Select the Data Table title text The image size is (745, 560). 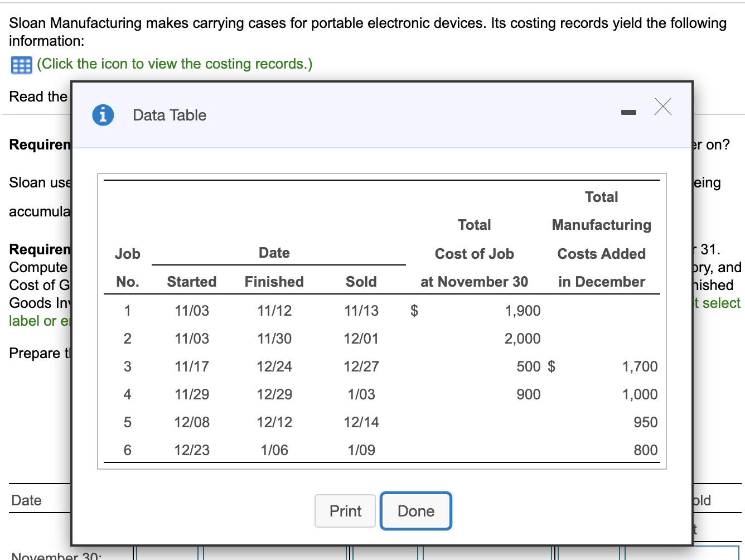tap(170, 115)
